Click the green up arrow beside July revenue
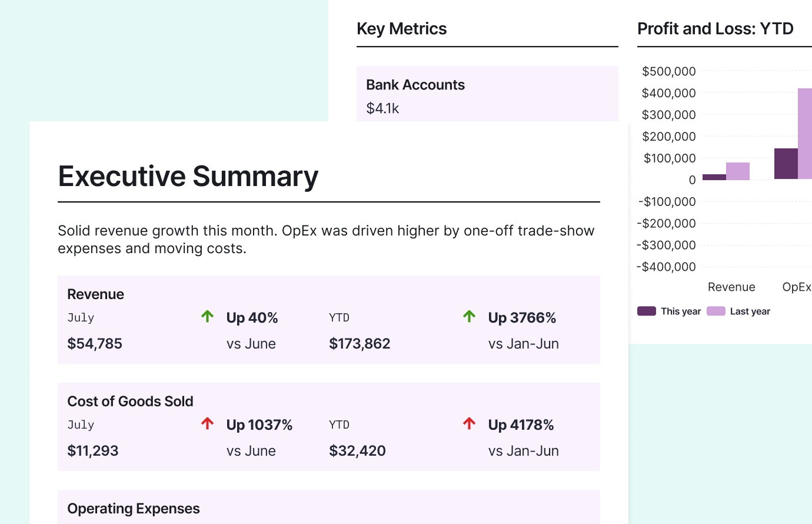The height and width of the screenshot is (524, 812). click(207, 316)
